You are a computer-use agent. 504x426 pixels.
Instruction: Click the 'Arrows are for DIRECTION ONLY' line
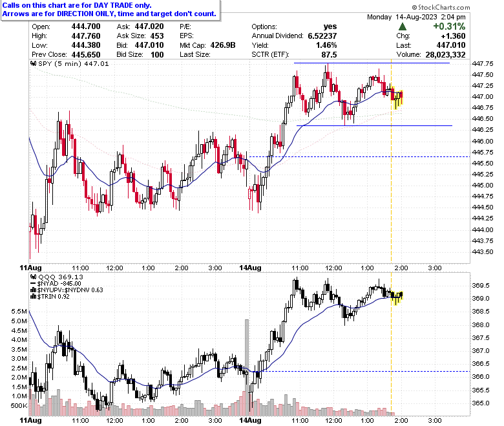(x=109, y=14)
